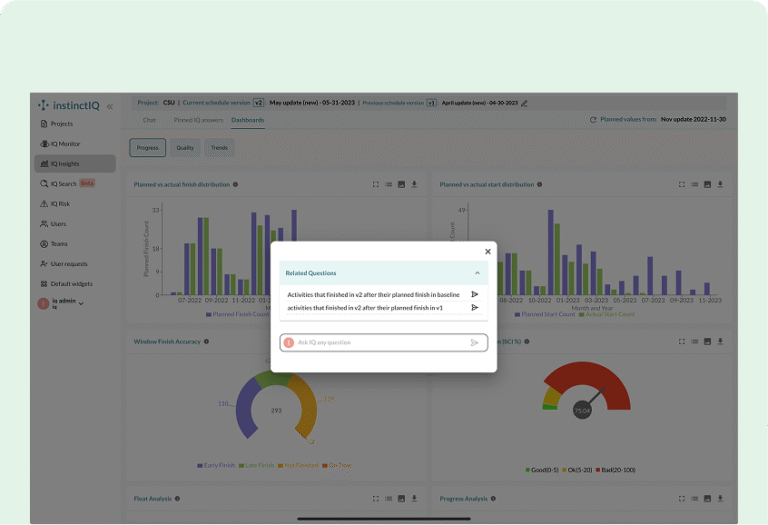Viewport: 768px width, 525px height.
Task: Open info icon next to SCI %
Action: [527, 341]
